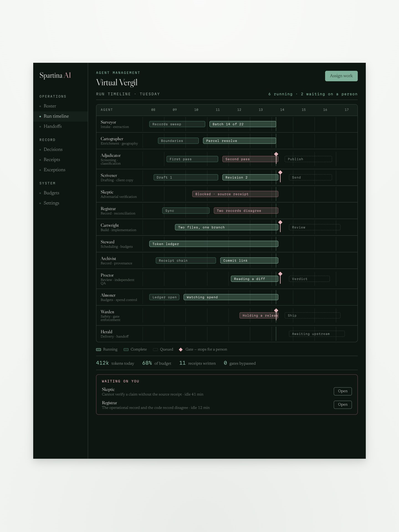The image size is (399, 532).
Task: Click the 0 gates bypassed stat
Action: [x=240, y=363]
